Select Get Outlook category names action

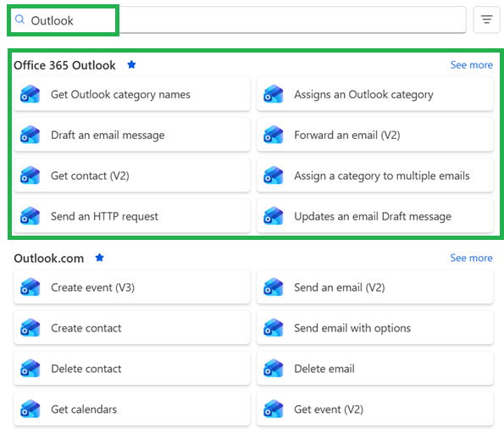(x=132, y=94)
